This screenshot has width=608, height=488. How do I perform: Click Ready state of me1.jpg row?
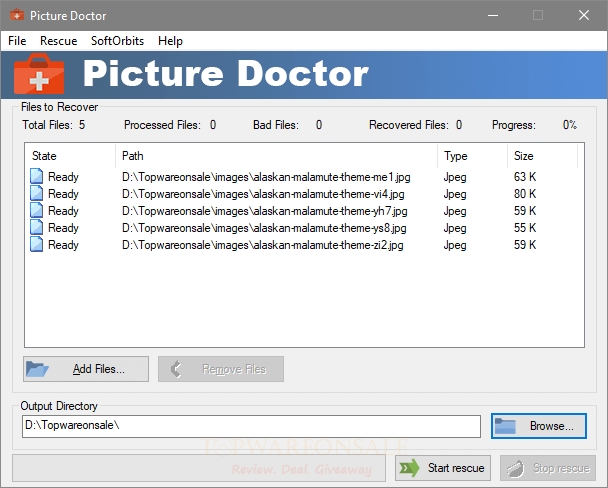pyautogui.click(x=63, y=177)
